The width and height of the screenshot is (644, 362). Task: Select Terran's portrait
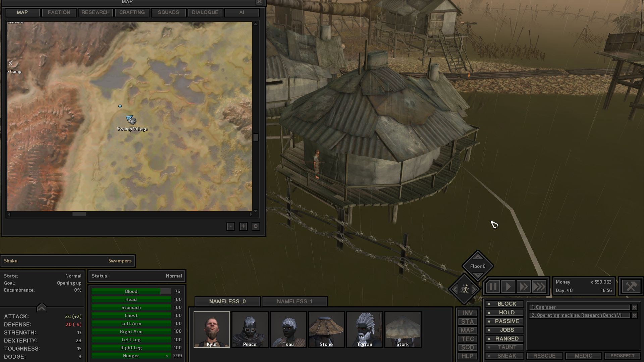(x=365, y=329)
